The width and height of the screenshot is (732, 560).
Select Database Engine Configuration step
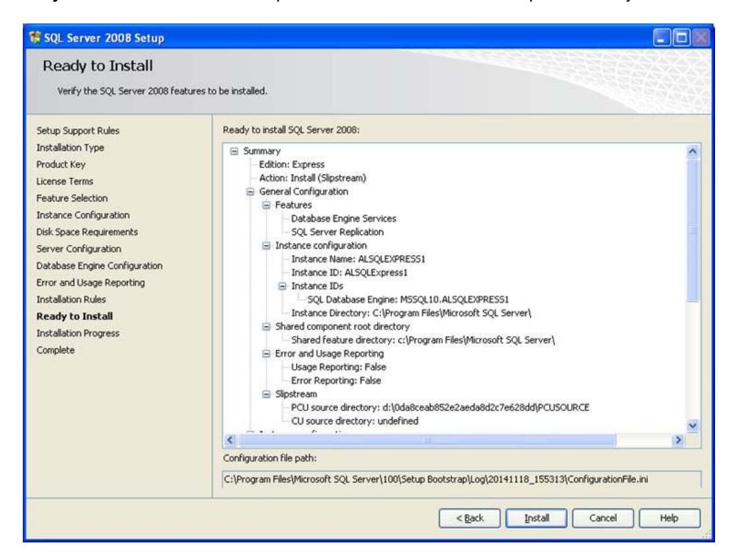click(x=100, y=266)
